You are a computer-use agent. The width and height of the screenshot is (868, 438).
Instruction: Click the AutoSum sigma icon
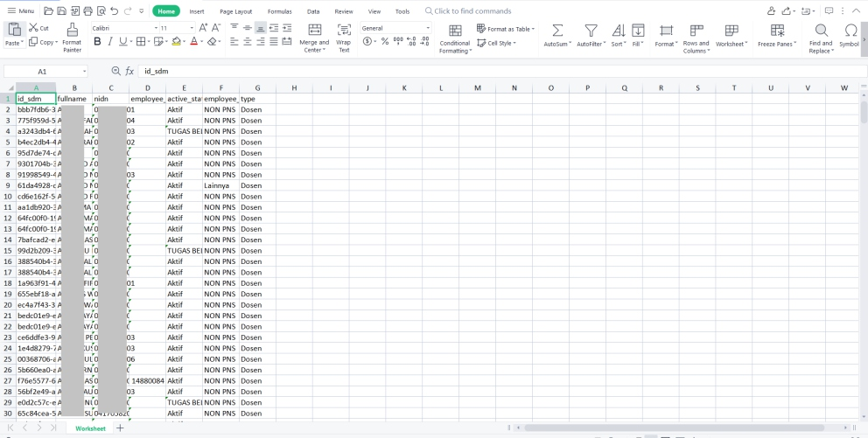pyautogui.click(x=556, y=31)
